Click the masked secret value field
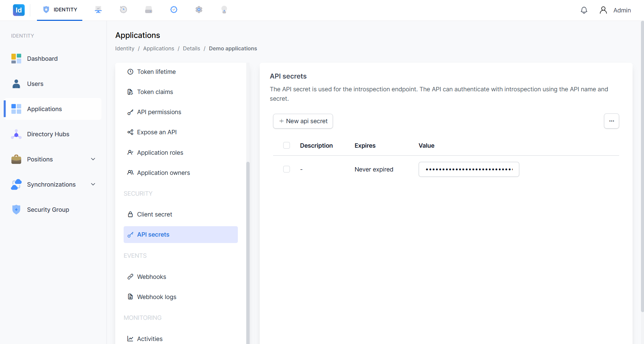Viewport: 644px width, 344px height. [x=469, y=169]
